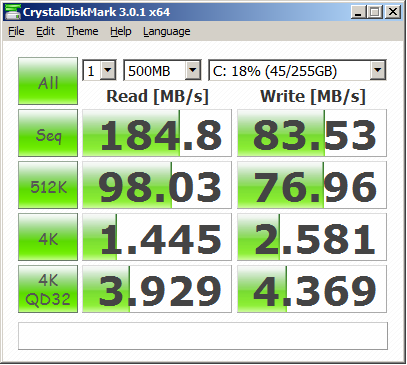
Task: Select the Seq write result 83.53
Action: 312,133
